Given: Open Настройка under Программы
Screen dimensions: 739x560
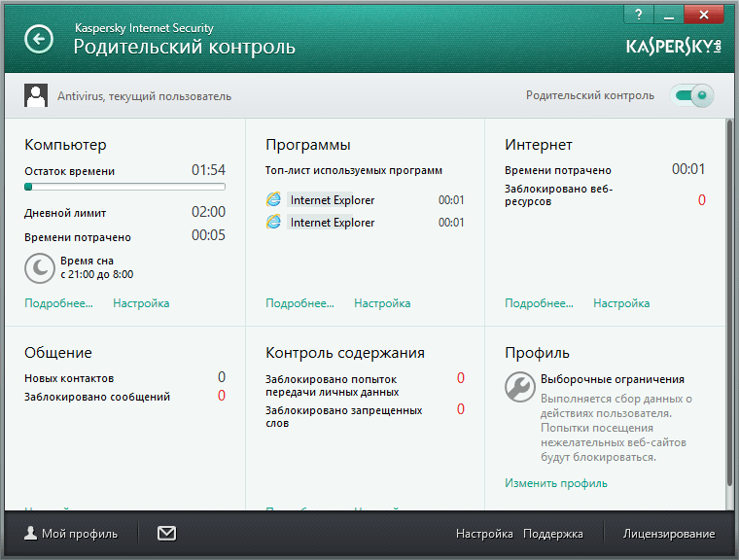Looking at the screenshot, I should click(382, 303).
